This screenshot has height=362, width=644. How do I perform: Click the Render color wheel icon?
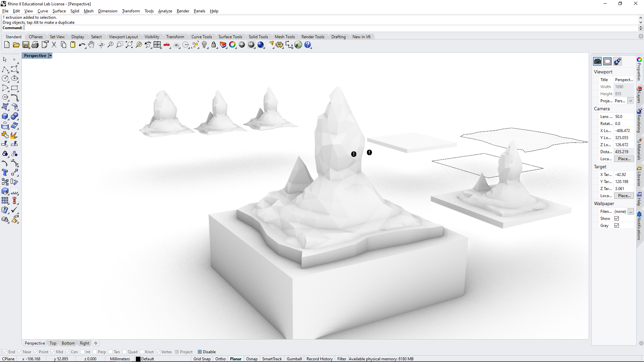click(x=233, y=45)
